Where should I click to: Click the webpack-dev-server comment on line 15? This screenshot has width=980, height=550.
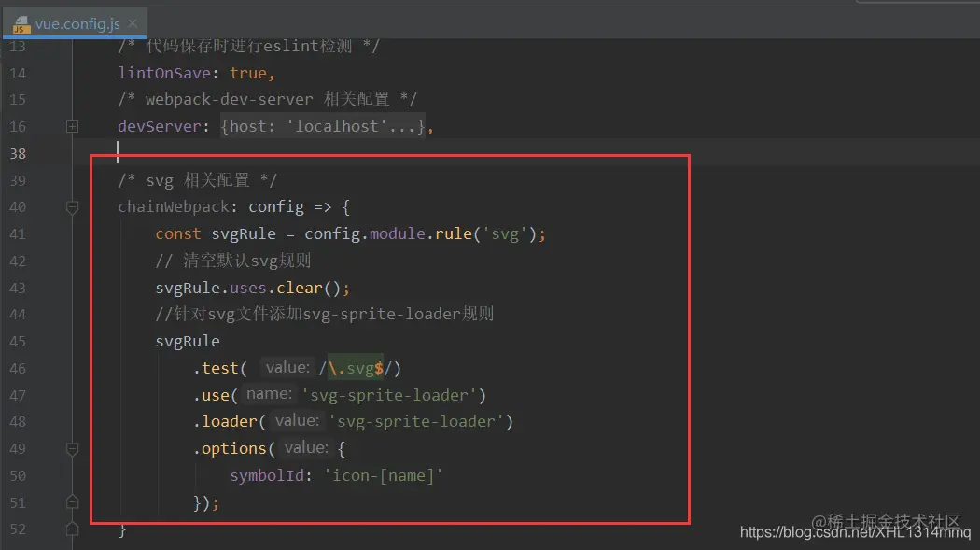[x=267, y=99]
